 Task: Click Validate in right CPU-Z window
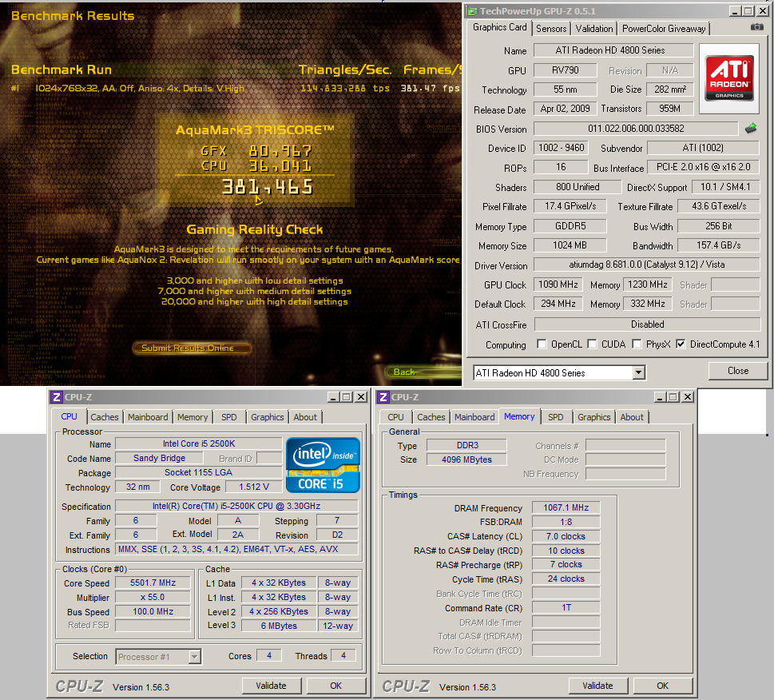597,686
